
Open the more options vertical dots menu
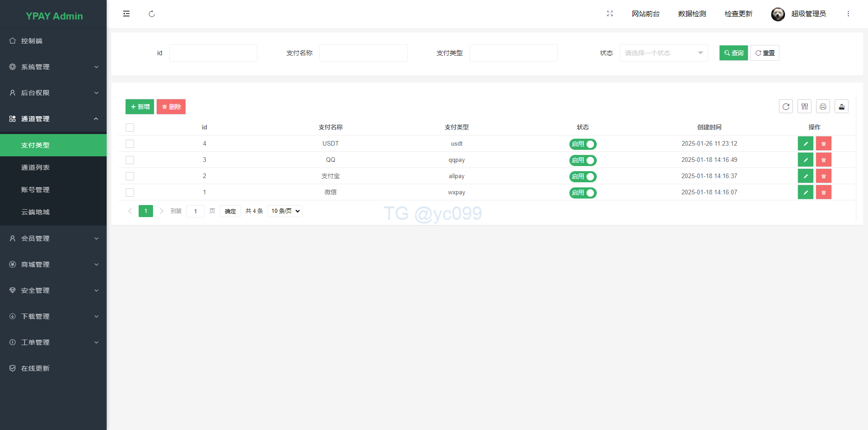848,14
